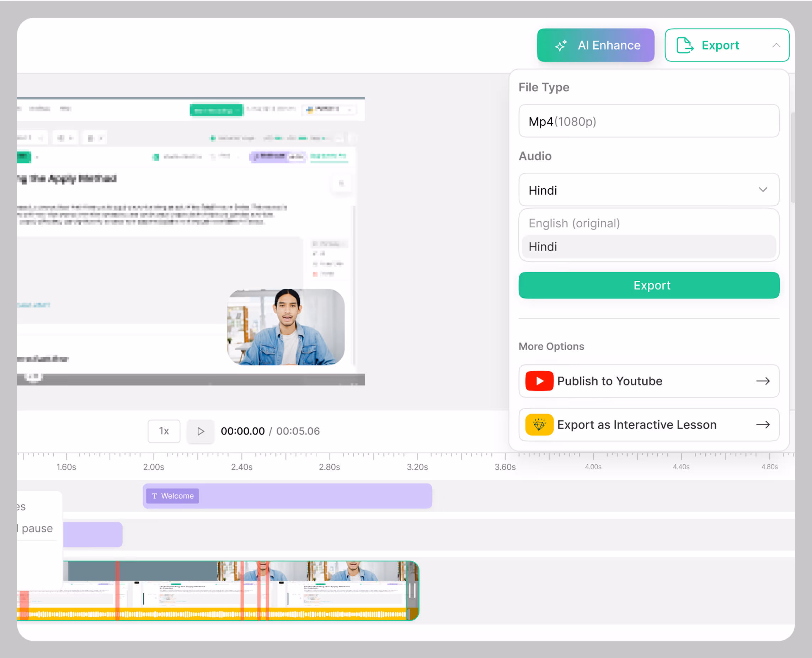812x658 pixels.
Task: Click the AI Enhance button
Action: tap(595, 45)
